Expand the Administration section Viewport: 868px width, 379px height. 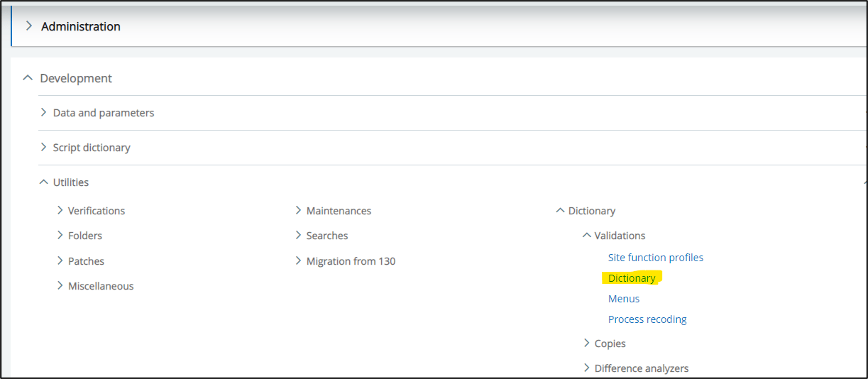pos(80,26)
